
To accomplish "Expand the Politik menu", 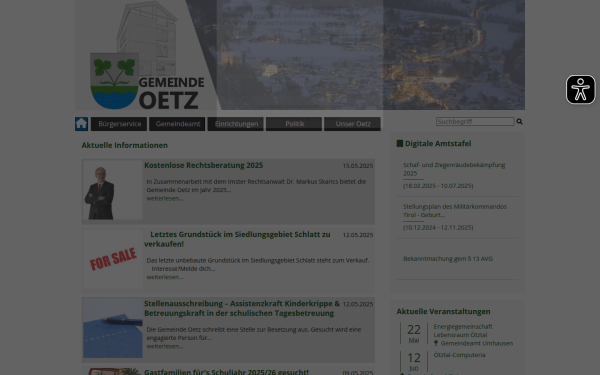I will pyautogui.click(x=294, y=124).
